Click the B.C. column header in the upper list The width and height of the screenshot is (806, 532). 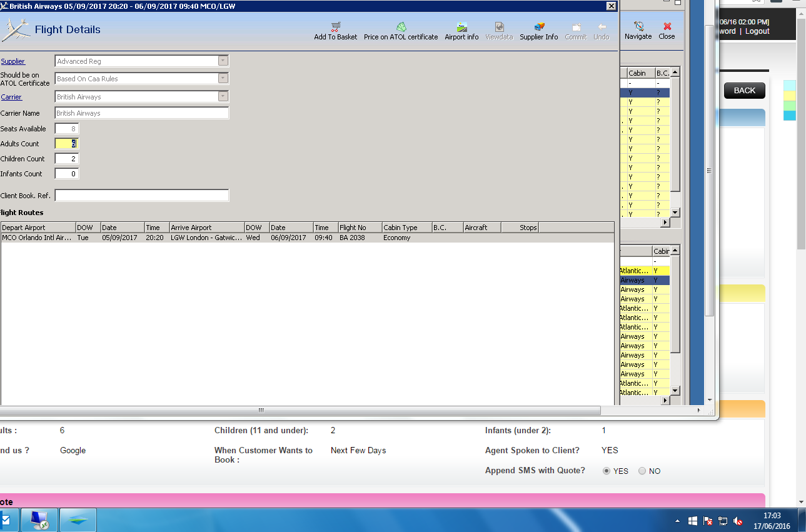pyautogui.click(x=662, y=73)
